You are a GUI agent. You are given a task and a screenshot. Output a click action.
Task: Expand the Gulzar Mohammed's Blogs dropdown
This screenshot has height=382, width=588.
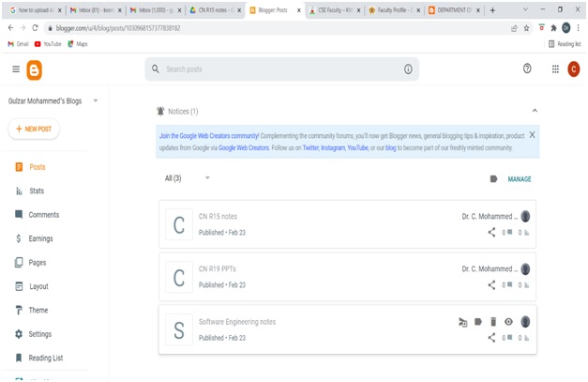click(x=96, y=100)
